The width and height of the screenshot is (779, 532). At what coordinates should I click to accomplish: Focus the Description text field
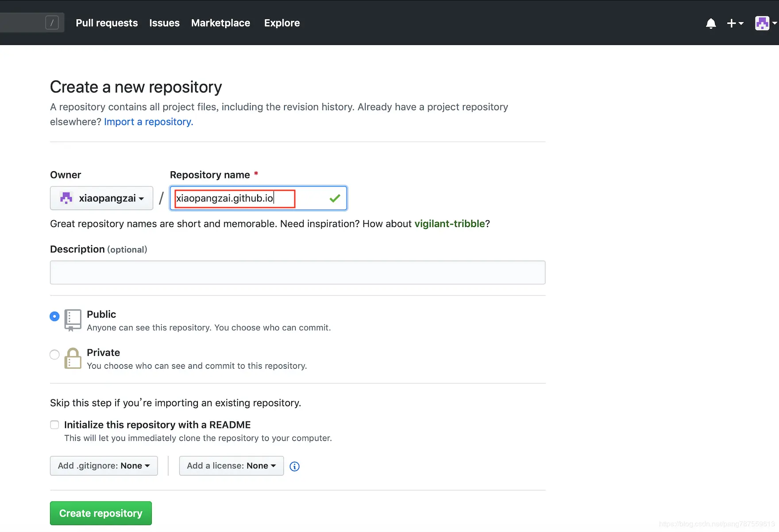coord(297,273)
